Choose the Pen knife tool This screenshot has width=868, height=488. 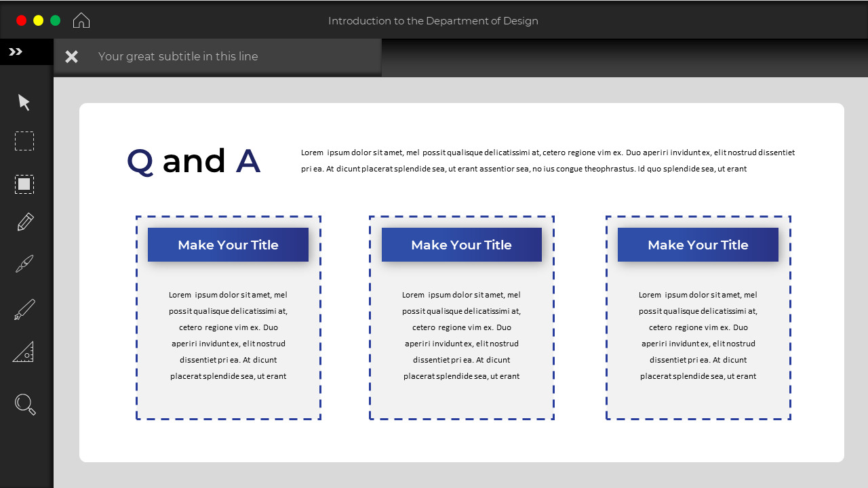pos(24,309)
